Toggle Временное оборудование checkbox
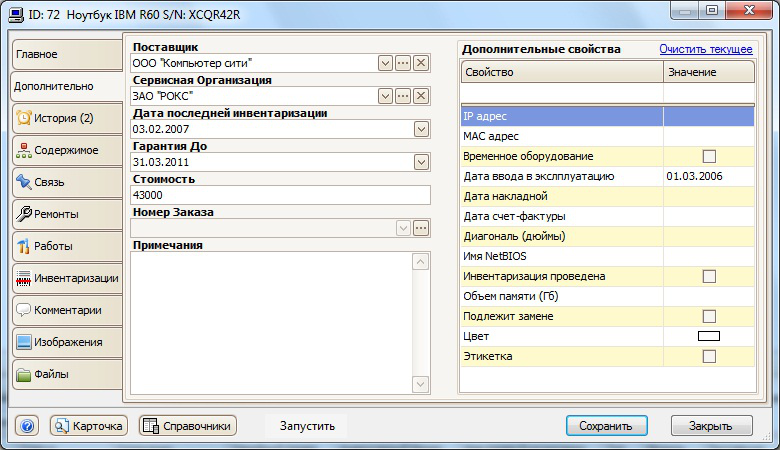The height and width of the screenshot is (450, 780). click(x=709, y=157)
